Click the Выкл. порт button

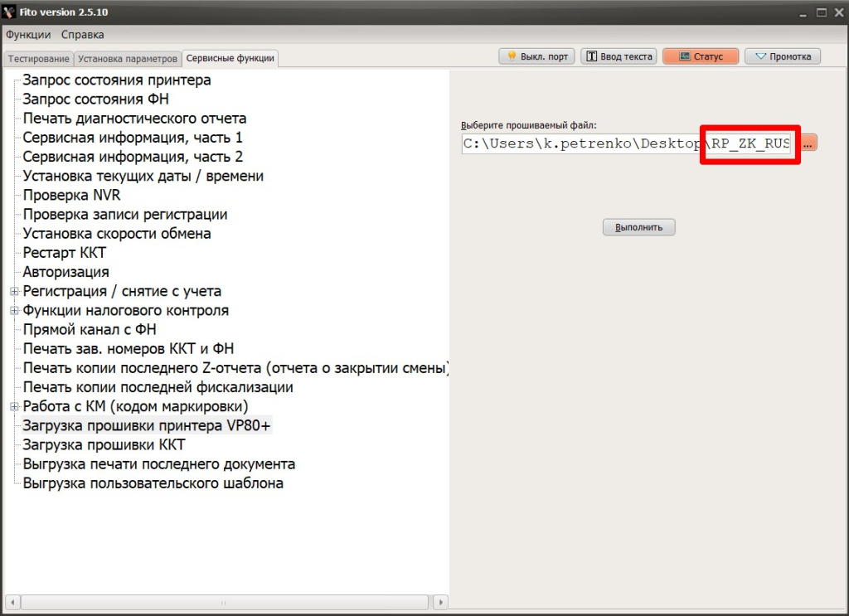(x=537, y=56)
